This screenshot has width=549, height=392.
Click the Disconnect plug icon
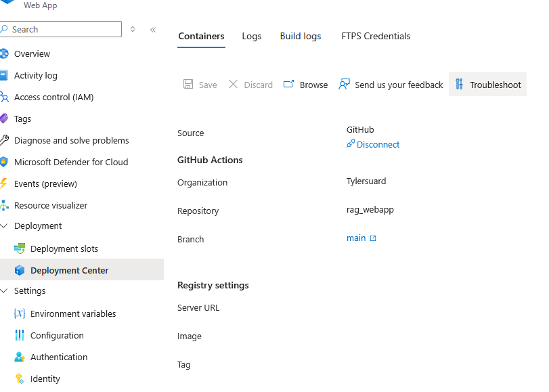pyautogui.click(x=351, y=144)
